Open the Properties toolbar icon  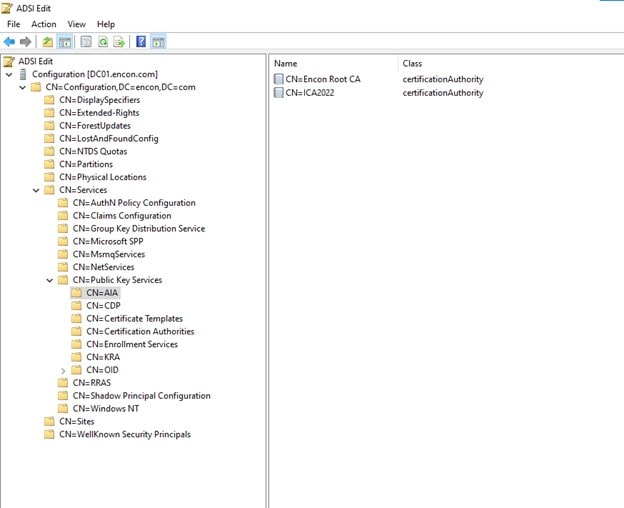85,42
